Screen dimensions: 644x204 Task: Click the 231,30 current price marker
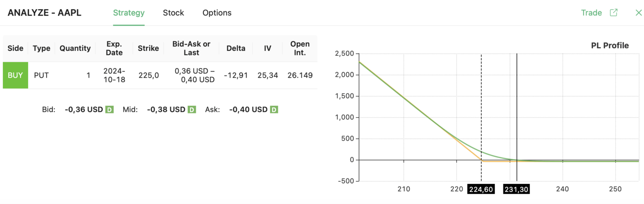(x=517, y=189)
